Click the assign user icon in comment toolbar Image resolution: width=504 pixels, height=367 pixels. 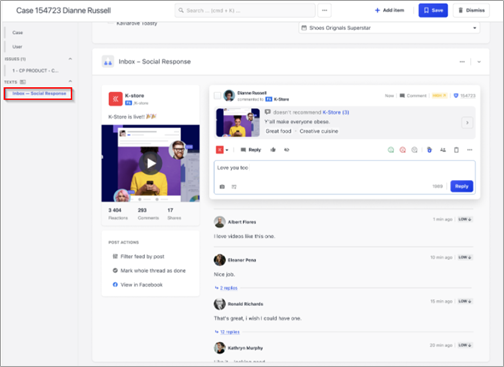[x=443, y=150]
